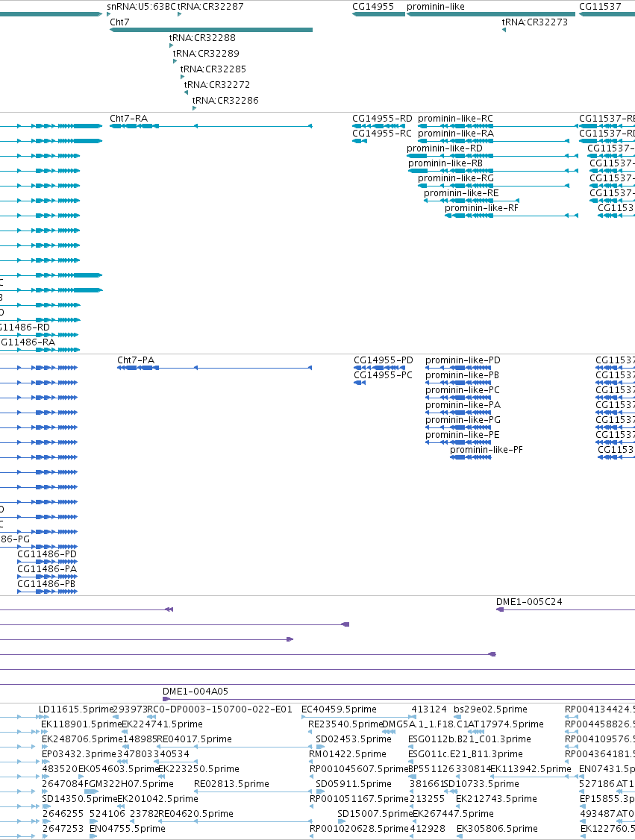
Task: Select the RE23540.5prime EST label
Action: click(345, 724)
